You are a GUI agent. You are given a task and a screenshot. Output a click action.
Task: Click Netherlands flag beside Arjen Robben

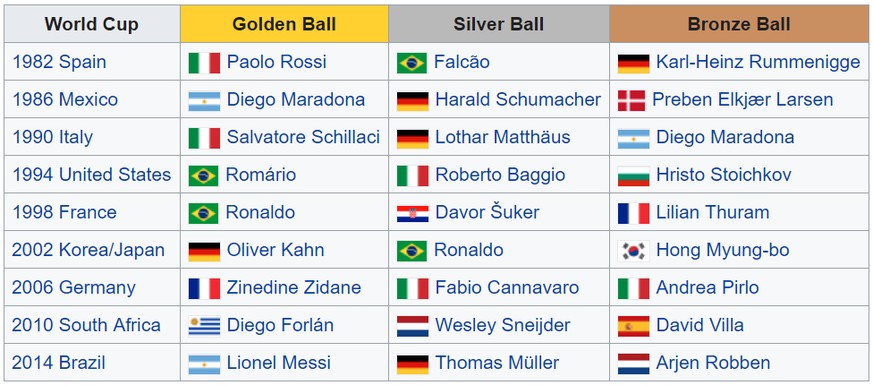[634, 364]
